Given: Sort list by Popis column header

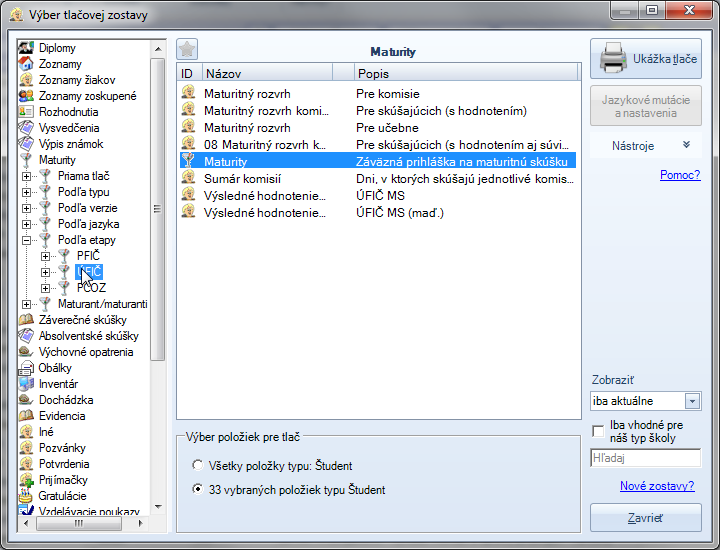Looking at the screenshot, I should pyautogui.click(x=466, y=73).
